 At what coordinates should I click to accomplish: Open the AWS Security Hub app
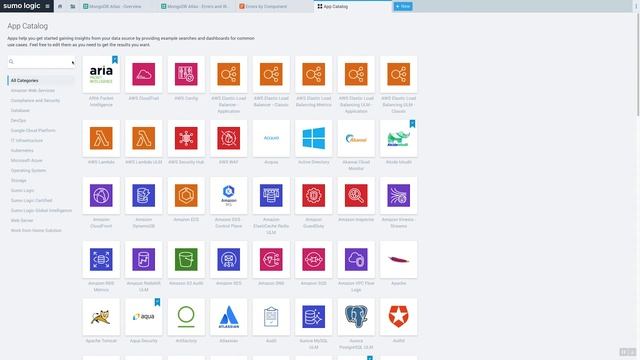[186, 138]
